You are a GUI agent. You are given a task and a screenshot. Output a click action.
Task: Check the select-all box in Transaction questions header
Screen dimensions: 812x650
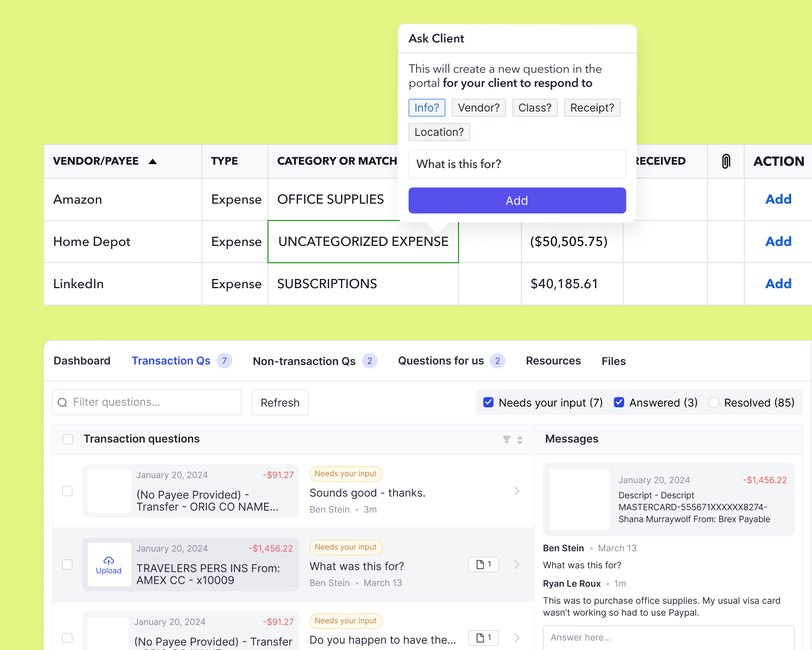point(68,439)
